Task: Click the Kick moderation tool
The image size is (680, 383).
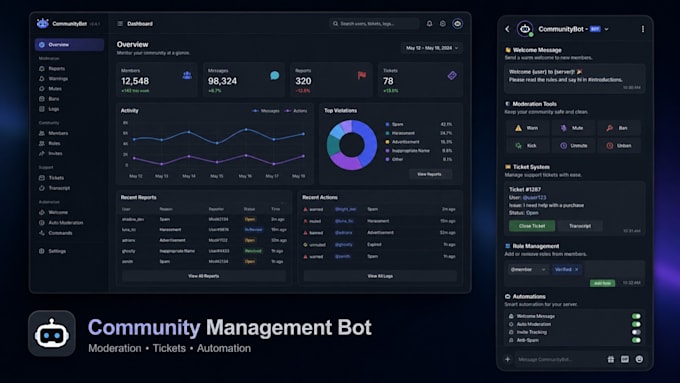Action: click(x=527, y=146)
